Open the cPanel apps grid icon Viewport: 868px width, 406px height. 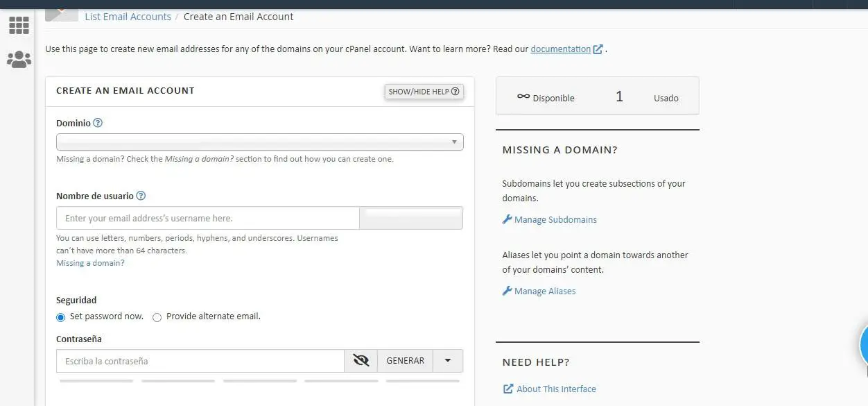click(19, 26)
